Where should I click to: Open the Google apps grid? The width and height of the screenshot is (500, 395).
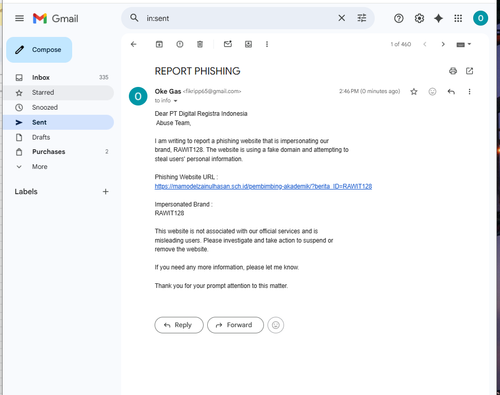458,18
